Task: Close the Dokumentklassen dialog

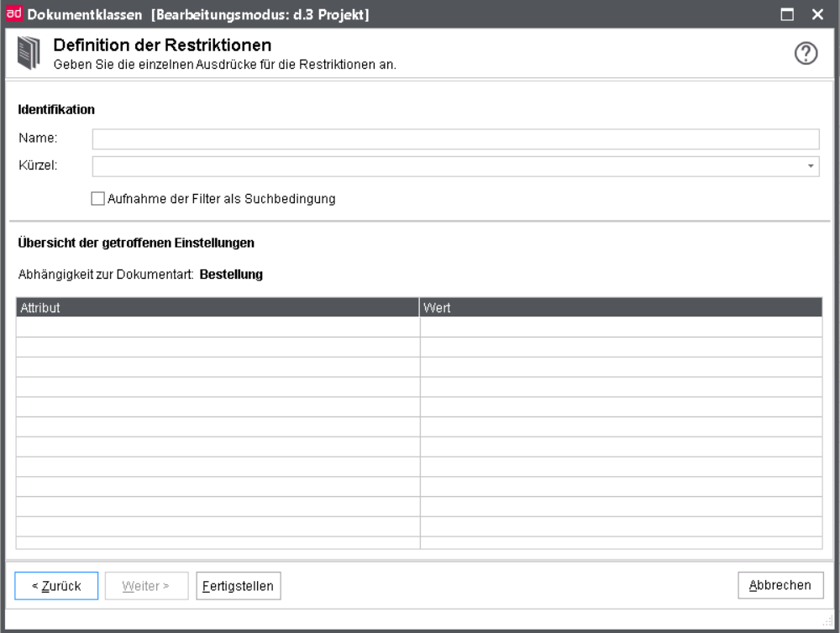Action: point(817,14)
